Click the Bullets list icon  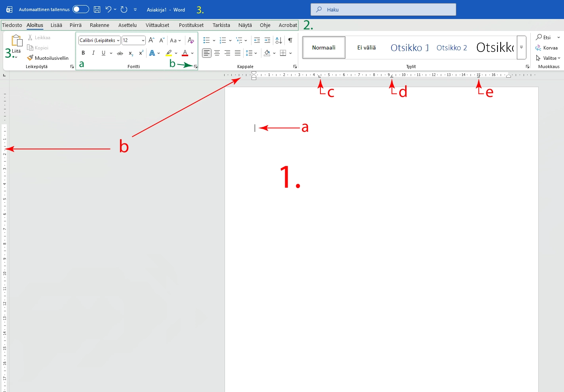click(x=206, y=40)
